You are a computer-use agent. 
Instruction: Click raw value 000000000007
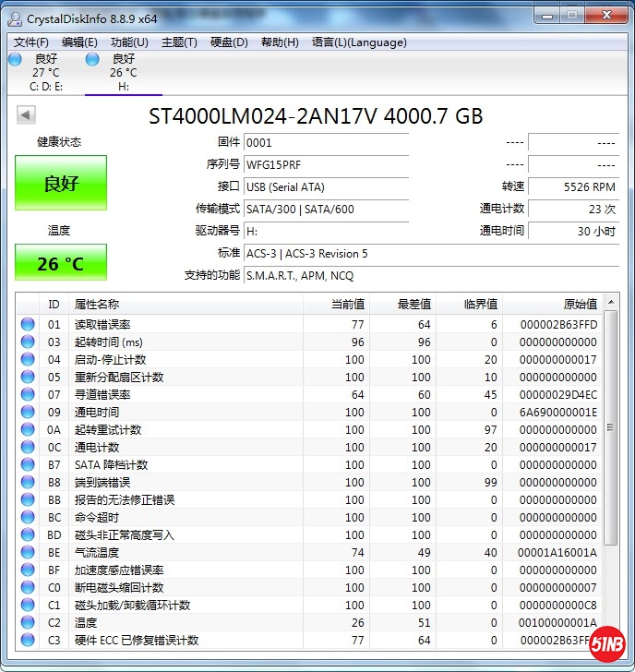(x=558, y=588)
